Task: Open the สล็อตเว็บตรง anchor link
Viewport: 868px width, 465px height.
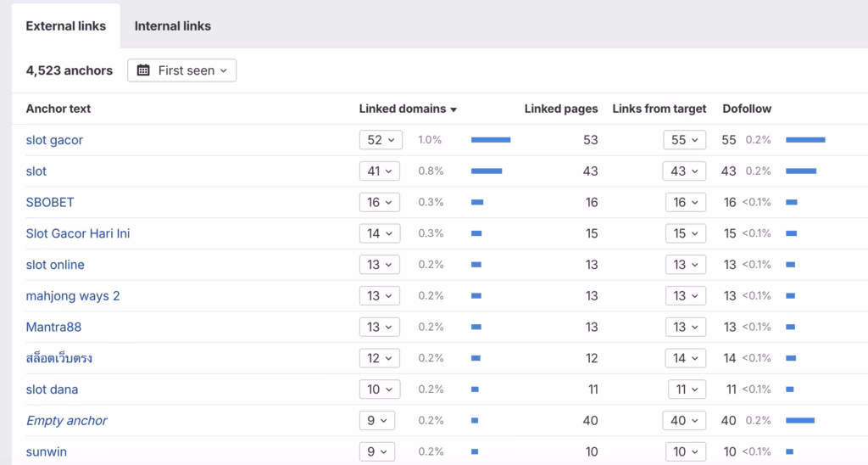Action: (x=58, y=358)
